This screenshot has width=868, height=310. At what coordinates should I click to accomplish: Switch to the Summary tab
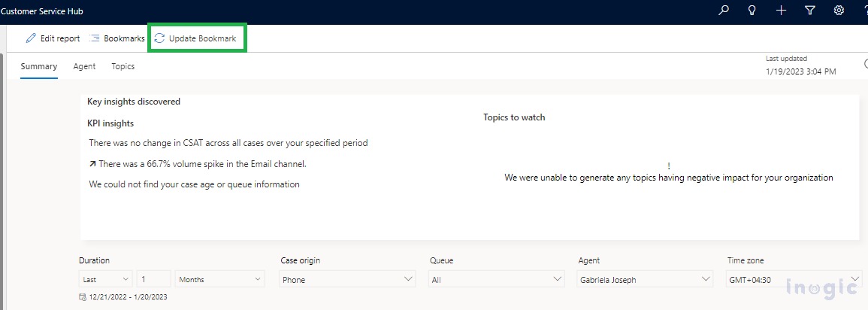(x=39, y=66)
